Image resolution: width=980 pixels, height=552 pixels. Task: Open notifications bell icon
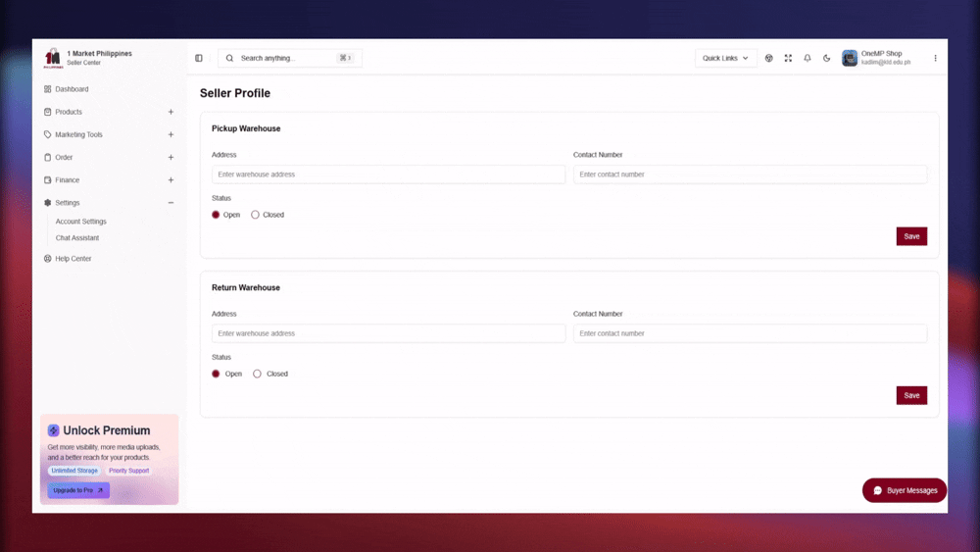808,58
